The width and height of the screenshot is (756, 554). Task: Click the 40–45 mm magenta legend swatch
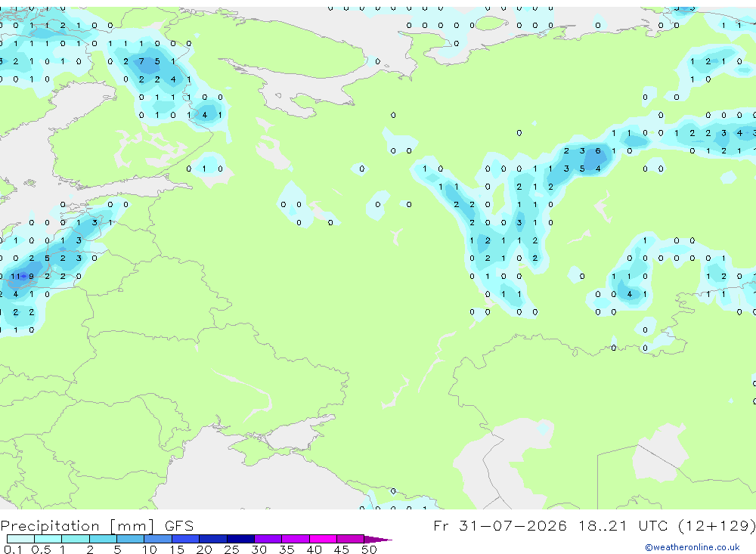(323, 539)
